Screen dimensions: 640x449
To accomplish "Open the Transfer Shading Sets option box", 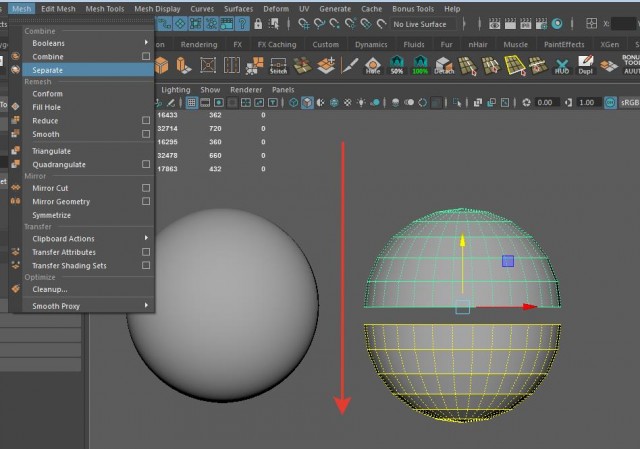I will 146,265.
